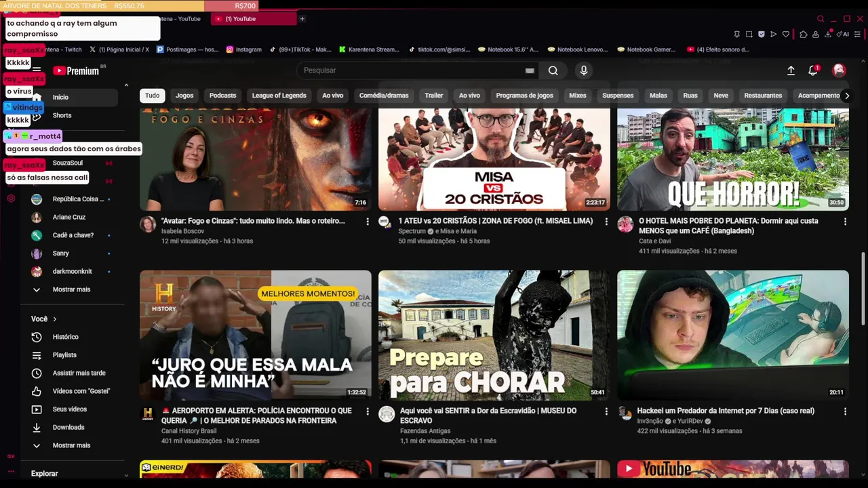Open Playlists in the sidebar

[73, 355]
